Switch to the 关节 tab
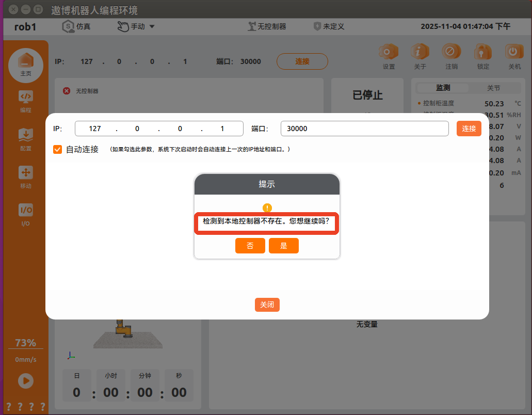532x415 pixels. tap(493, 88)
